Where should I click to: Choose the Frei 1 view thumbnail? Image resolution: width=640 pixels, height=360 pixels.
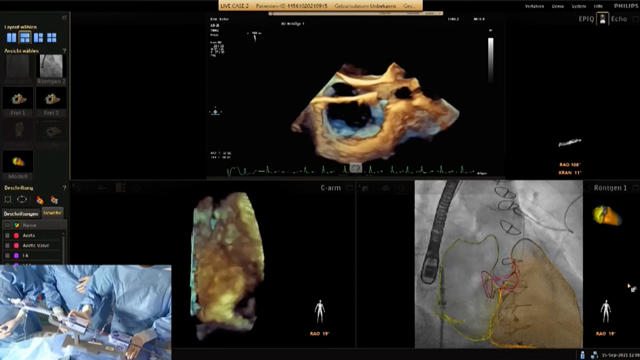pyautogui.click(x=18, y=101)
